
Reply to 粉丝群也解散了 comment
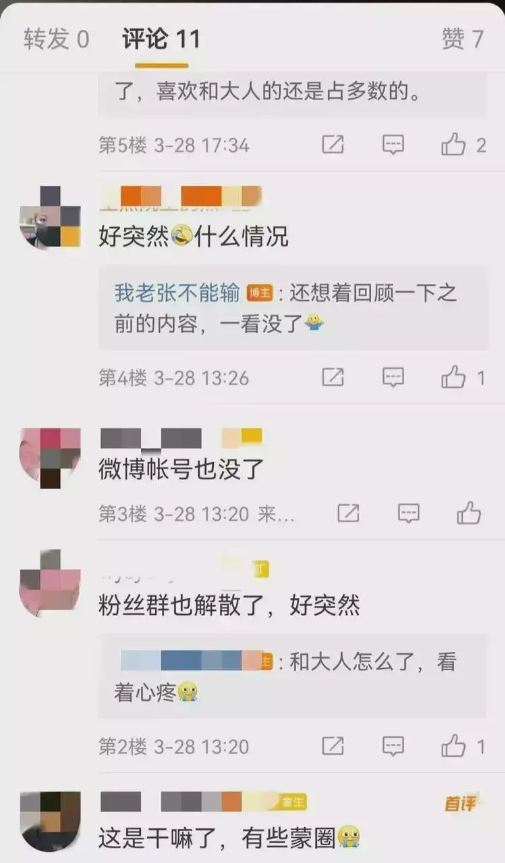[393, 746]
